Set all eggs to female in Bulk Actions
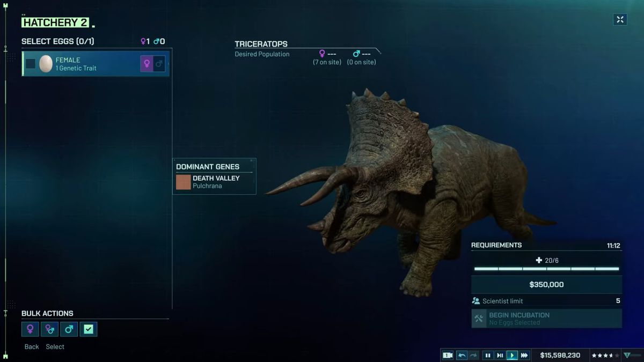The image size is (644, 362). (x=30, y=329)
